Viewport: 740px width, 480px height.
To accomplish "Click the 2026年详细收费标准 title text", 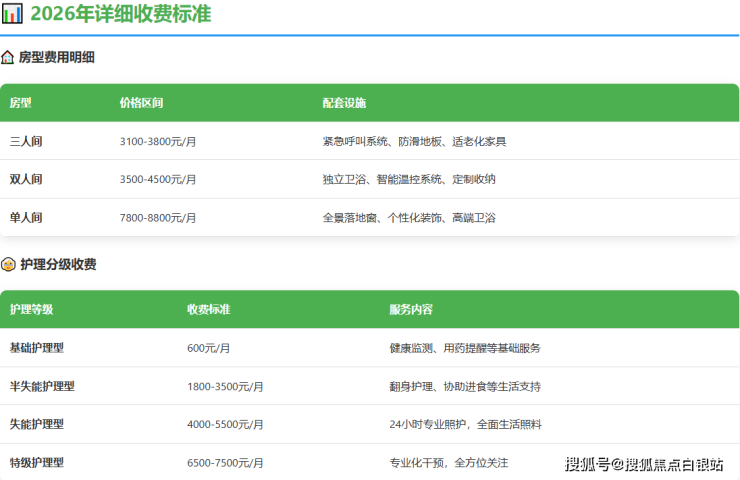I will pyautogui.click(x=120, y=14).
